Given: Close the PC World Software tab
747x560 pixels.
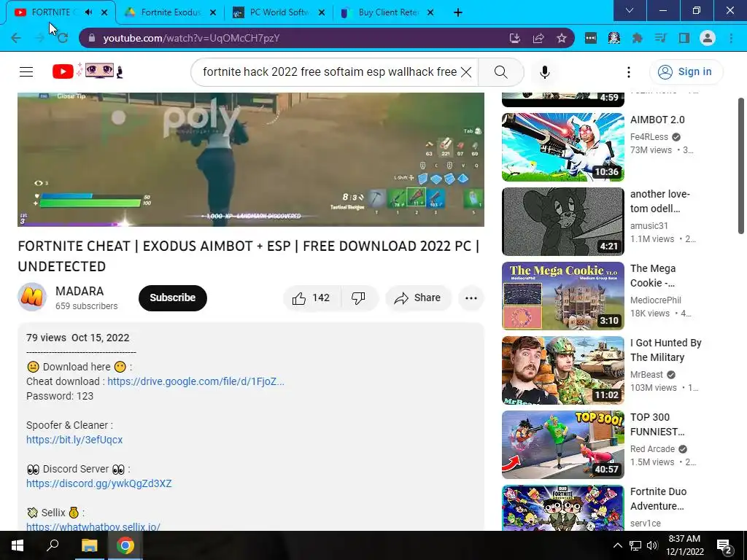Looking at the screenshot, I should coord(322,12).
